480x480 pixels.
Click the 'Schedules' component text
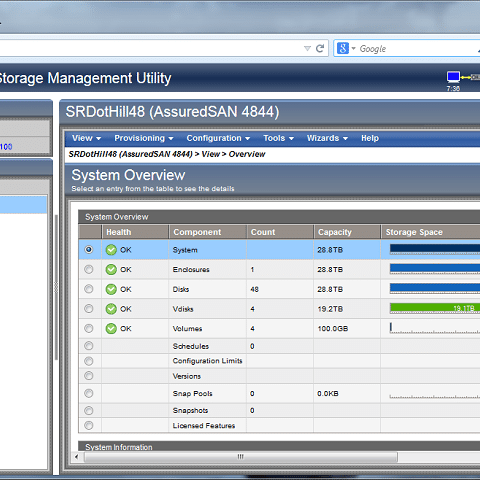point(191,346)
